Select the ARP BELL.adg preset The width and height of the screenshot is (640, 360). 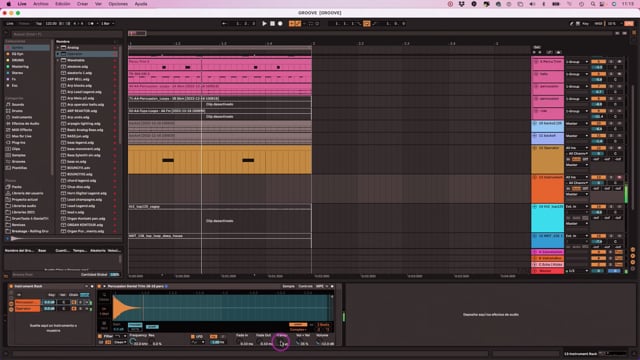click(78, 79)
